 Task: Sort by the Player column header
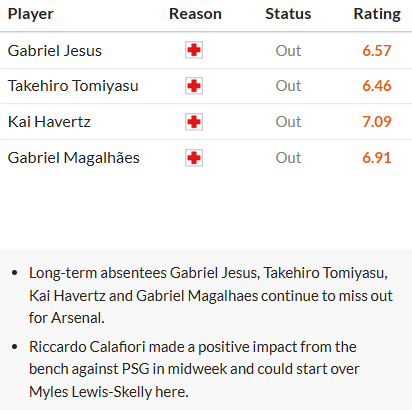[31, 14]
